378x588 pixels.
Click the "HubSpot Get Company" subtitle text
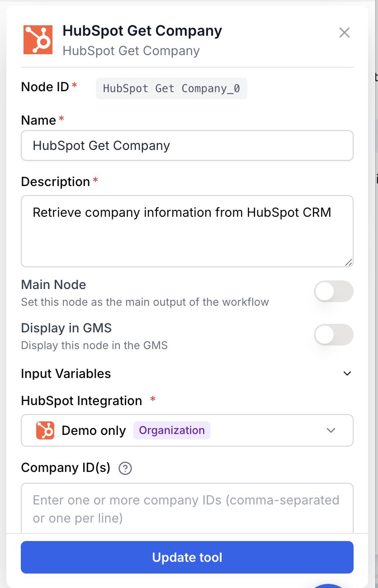pos(131,51)
